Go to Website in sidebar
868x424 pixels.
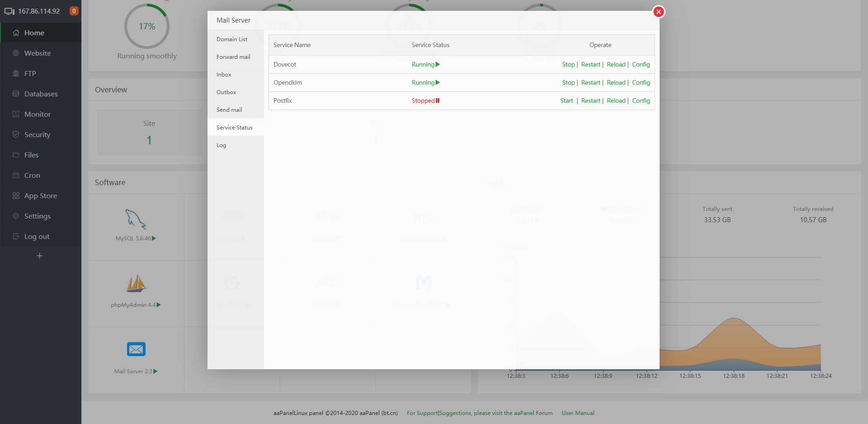click(38, 53)
